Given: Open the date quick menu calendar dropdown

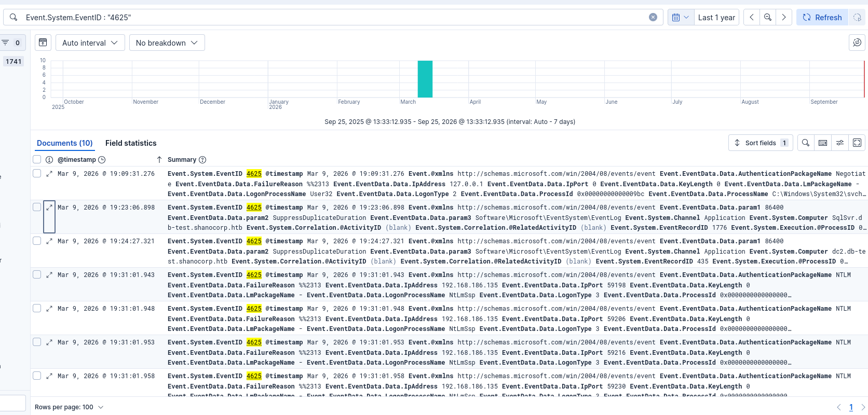Looking at the screenshot, I should pyautogui.click(x=681, y=17).
